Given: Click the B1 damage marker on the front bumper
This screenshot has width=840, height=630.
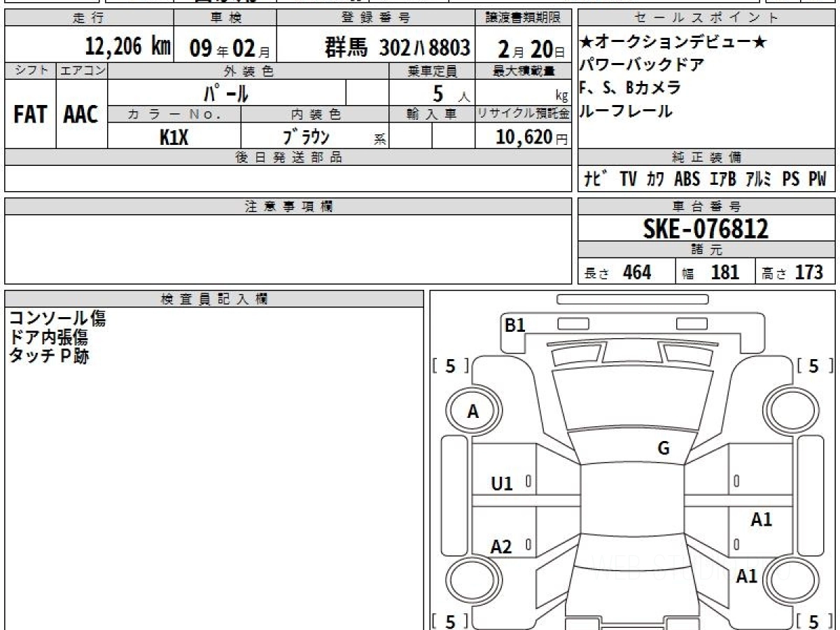Looking at the screenshot, I should [515, 325].
